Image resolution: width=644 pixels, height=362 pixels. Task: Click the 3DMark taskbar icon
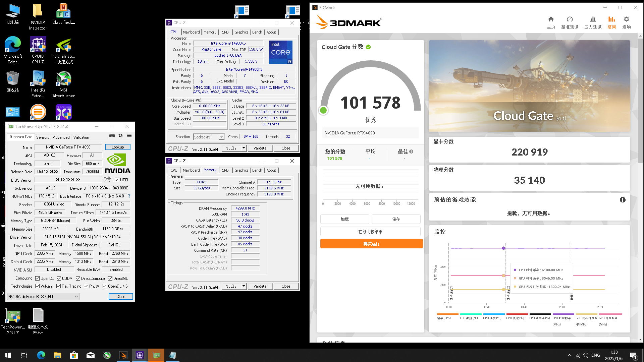123,355
